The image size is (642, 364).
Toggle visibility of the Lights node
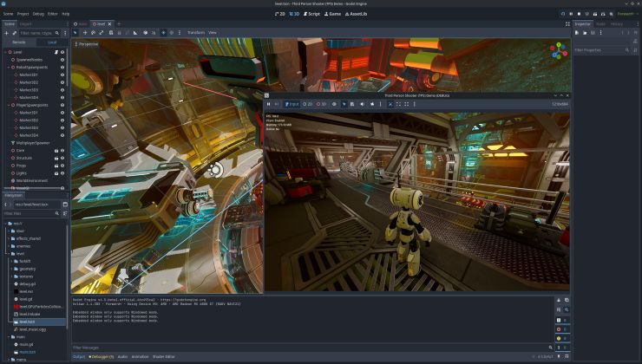pyautogui.click(x=62, y=172)
